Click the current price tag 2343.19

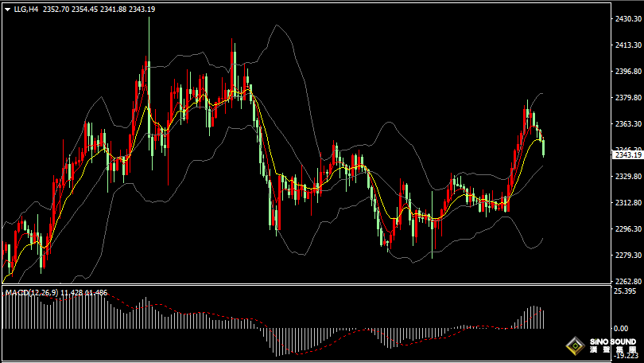628,154
